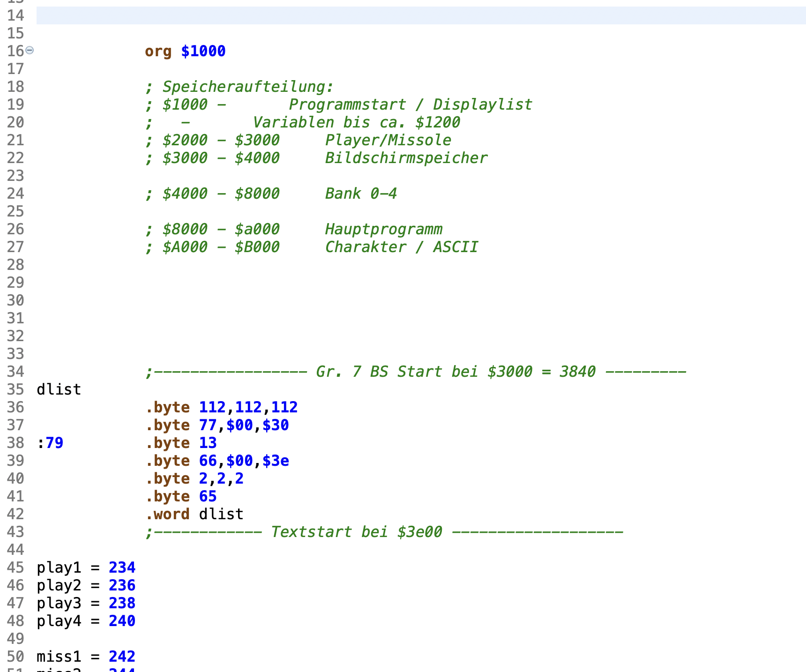Click the .word directive
Image resolution: width=806 pixels, height=672 pixels.
(x=167, y=514)
